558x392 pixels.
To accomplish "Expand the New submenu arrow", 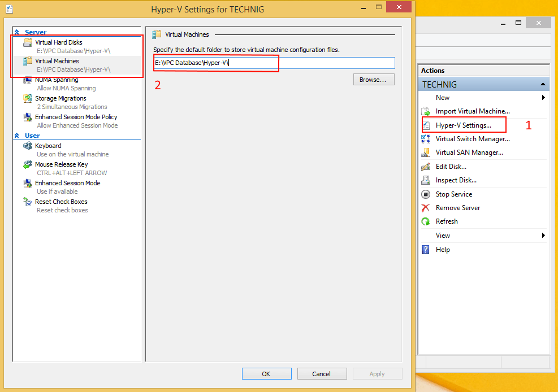I will point(543,97).
